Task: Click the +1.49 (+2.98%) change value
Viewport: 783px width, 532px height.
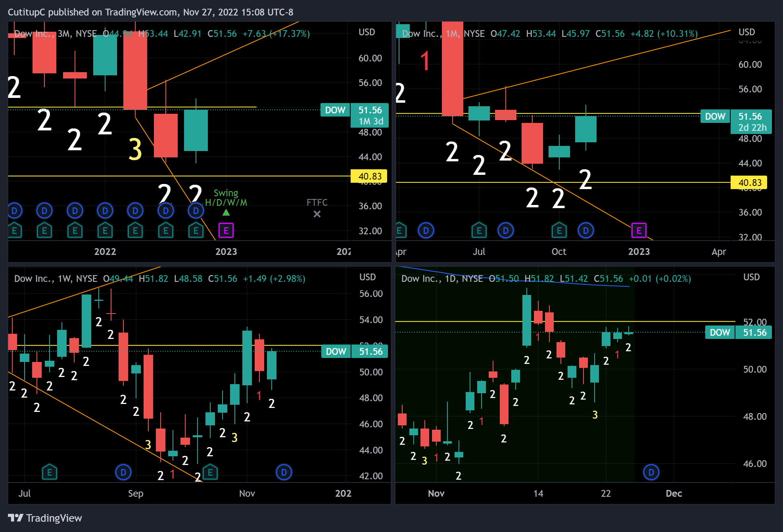Action: [x=274, y=279]
